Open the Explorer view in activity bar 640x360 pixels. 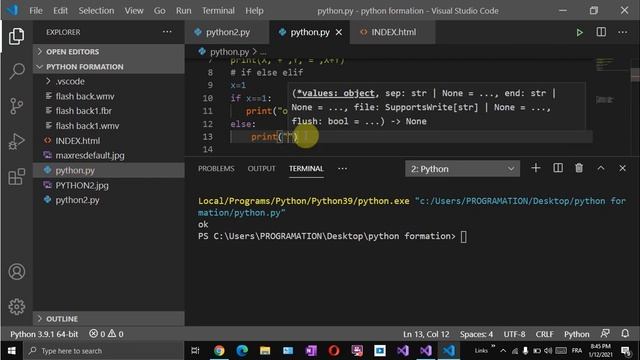16,36
